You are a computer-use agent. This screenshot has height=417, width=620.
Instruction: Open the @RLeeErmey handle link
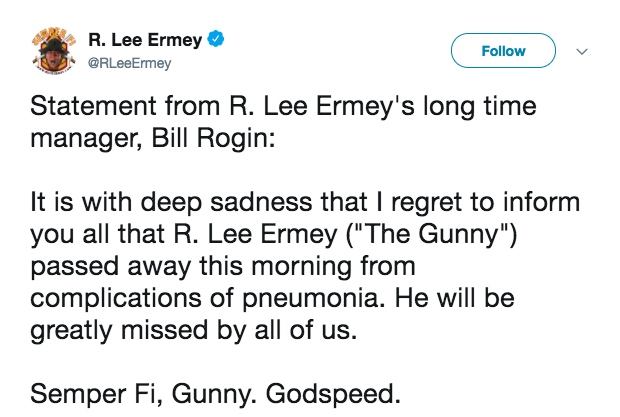[x=130, y=64]
